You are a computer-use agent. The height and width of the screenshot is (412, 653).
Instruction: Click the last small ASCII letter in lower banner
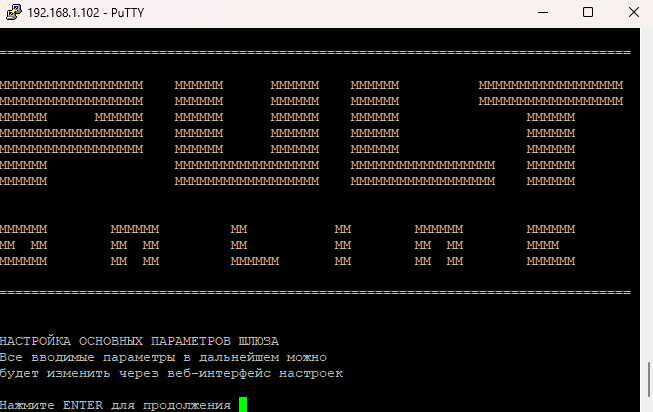pyautogui.click(x=551, y=245)
